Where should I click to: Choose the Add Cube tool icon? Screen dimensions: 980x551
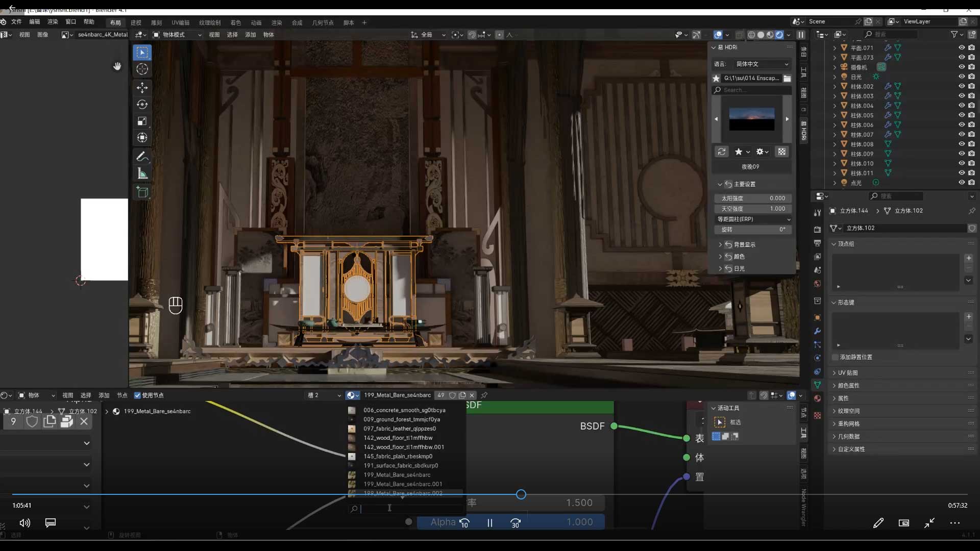pyautogui.click(x=142, y=192)
